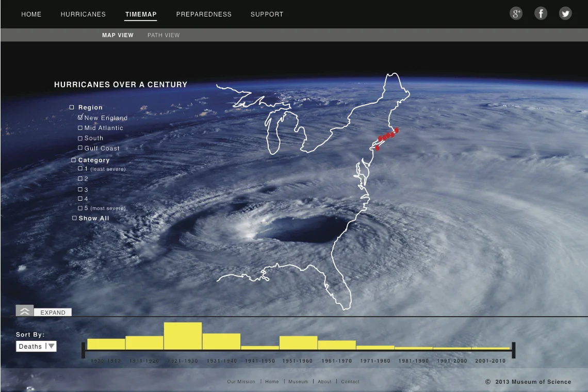The width and height of the screenshot is (588, 392).
Task: Enable the Mid Atlantic checkbox
Action: tap(80, 128)
